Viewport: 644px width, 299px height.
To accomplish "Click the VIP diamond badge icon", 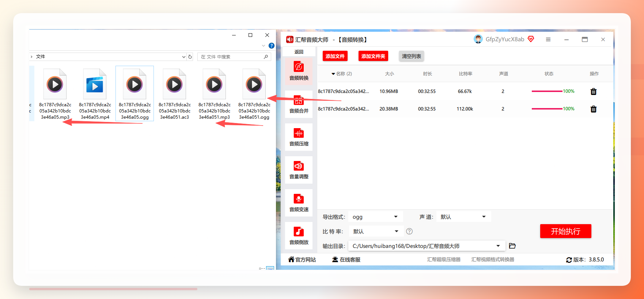I will click(531, 39).
